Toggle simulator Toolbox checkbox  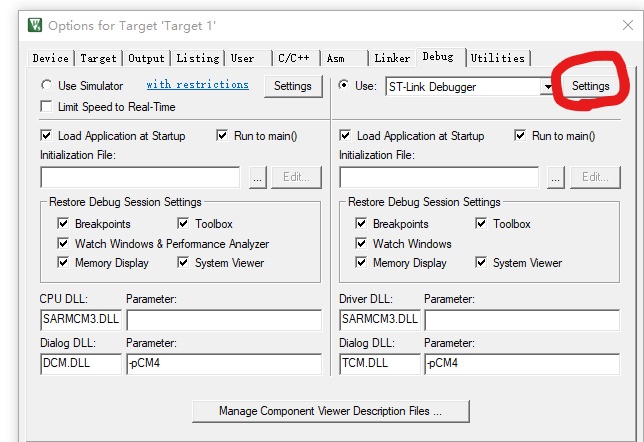coord(183,223)
